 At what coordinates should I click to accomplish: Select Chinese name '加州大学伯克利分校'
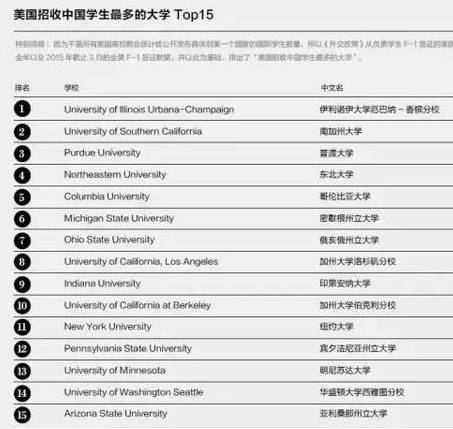(358, 305)
